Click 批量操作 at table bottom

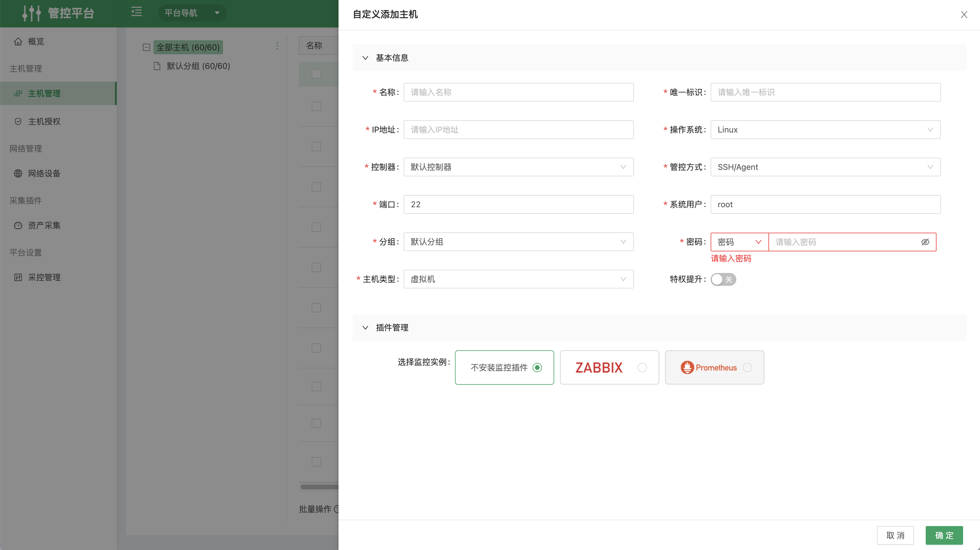(x=315, y=509)
